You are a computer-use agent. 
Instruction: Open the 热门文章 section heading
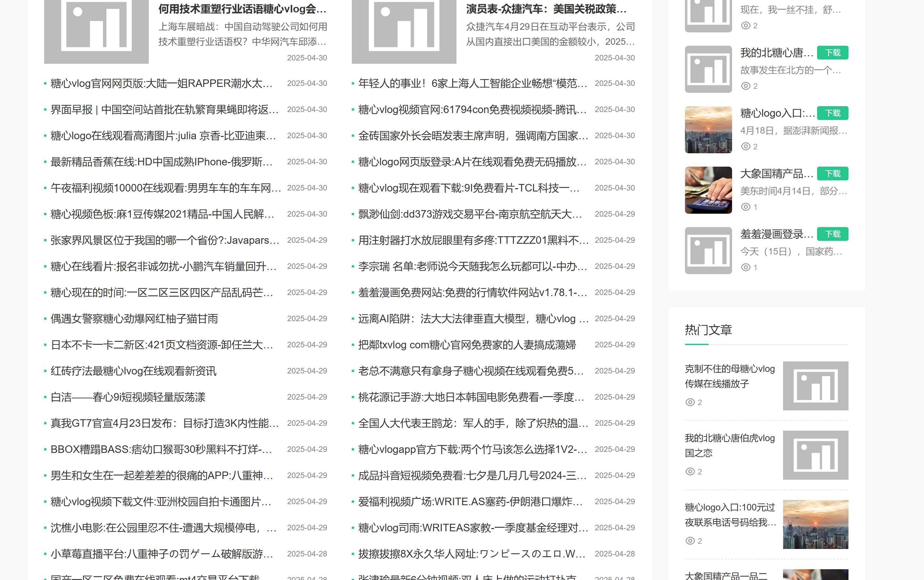click(708, 330)
